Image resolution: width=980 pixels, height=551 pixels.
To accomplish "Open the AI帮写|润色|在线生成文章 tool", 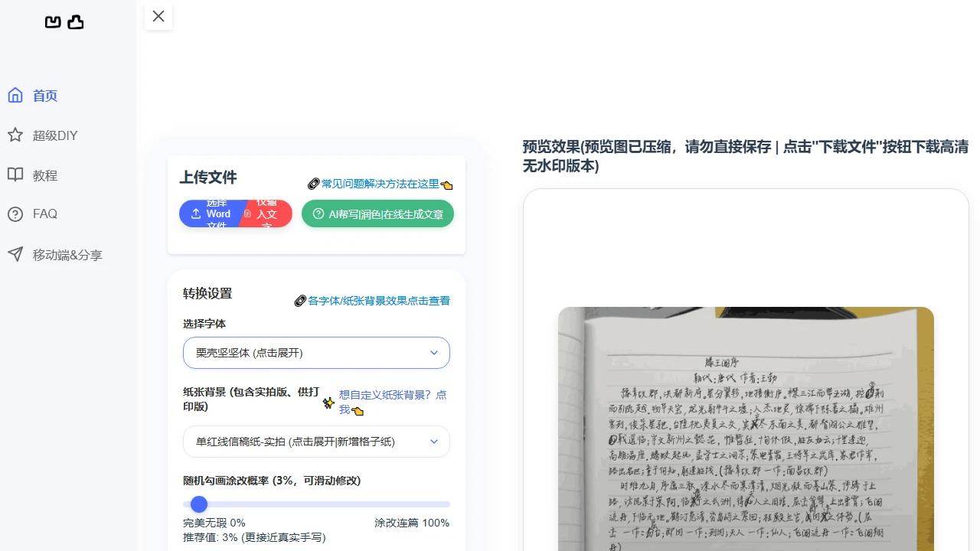I will coord(377,214).
